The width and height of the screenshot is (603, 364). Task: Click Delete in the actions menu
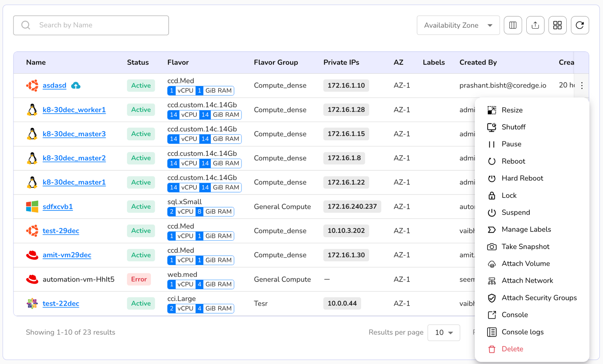(512, 349)
